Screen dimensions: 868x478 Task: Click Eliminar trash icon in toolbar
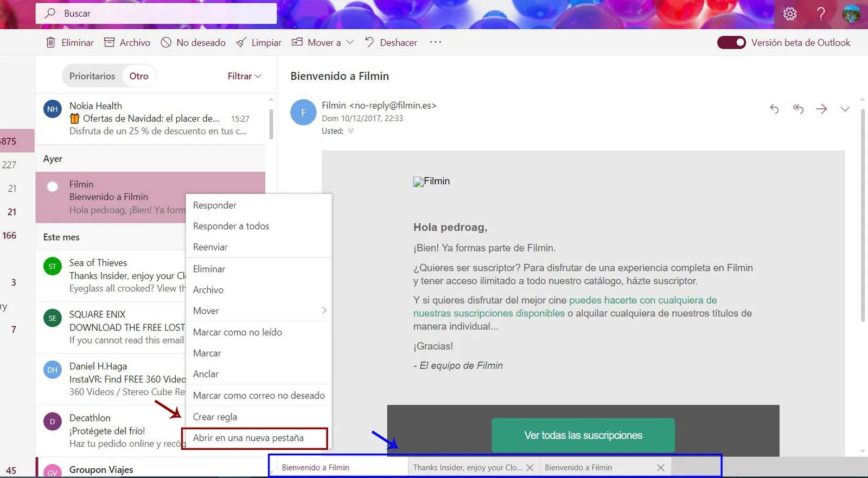click(50, 42)
